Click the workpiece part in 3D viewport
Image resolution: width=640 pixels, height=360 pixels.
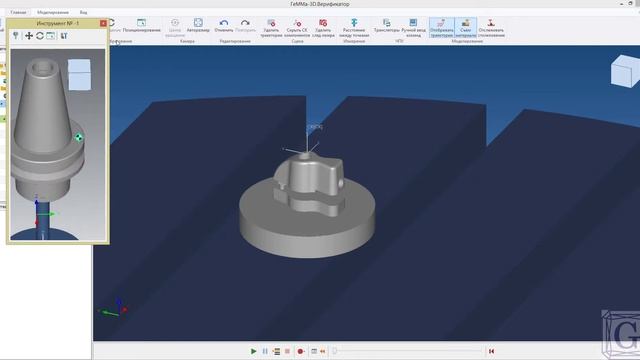click(x=307, y=206)
